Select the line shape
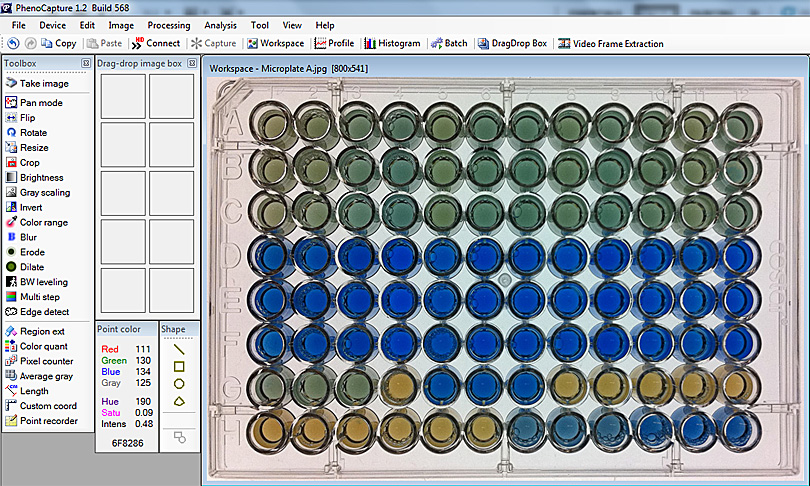The image size is (810, 486). click(x=179, y=349)
